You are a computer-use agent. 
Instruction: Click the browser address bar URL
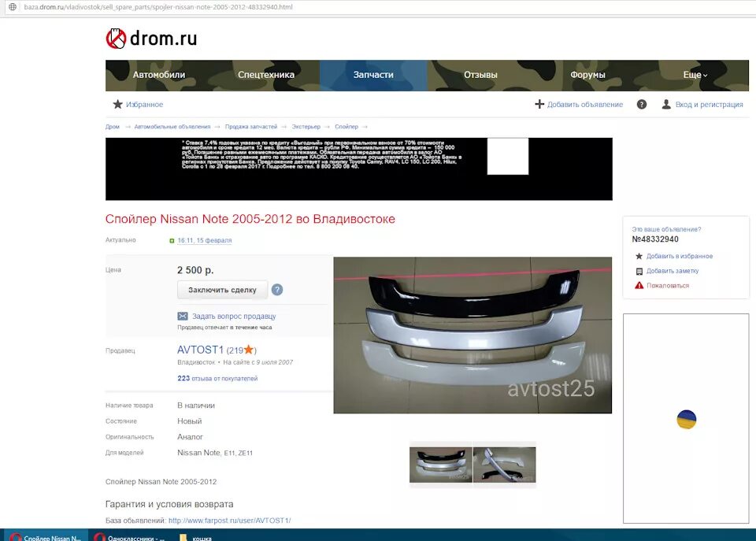pyautogui.click(x=158, y=7)
